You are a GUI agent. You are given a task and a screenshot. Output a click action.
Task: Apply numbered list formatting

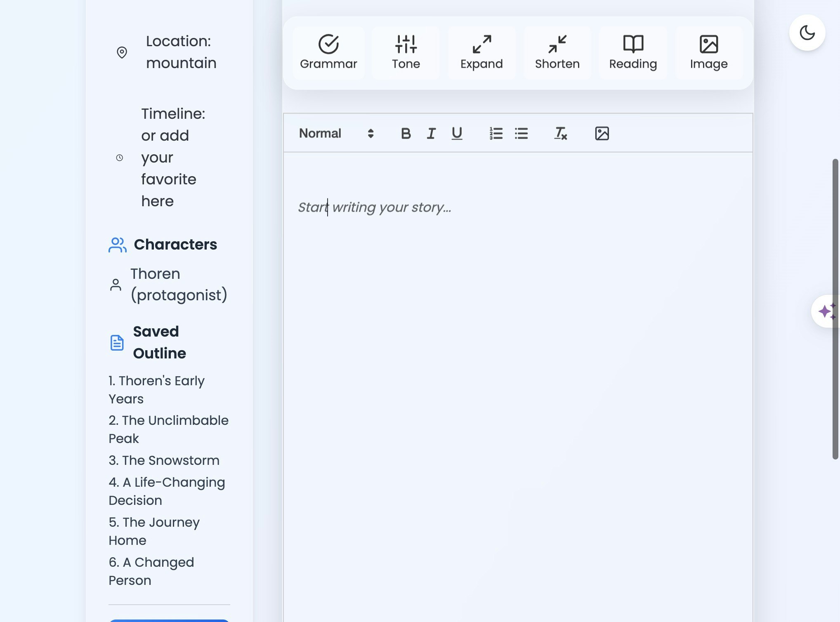496,133
